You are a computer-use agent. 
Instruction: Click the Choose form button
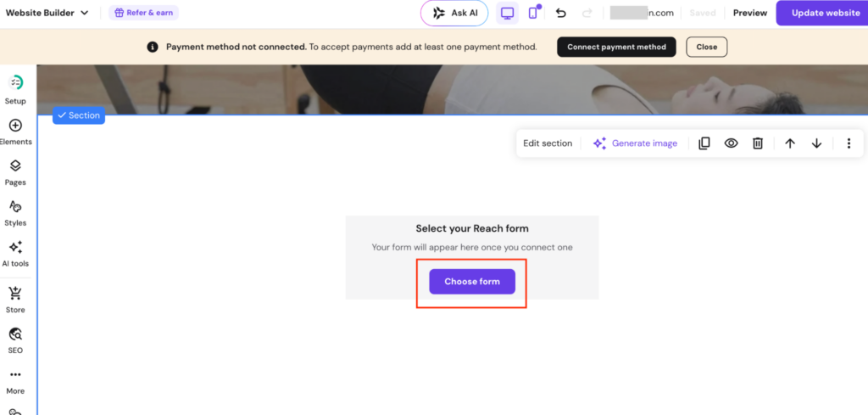pyautogui.click(x=472, y=282)
